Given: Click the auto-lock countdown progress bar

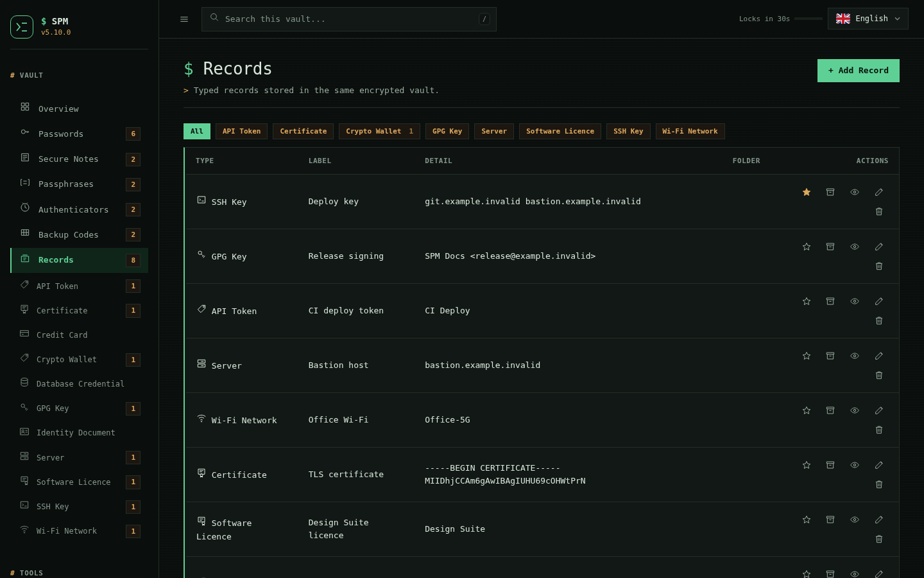Looking at the screenshot, I should (x=809, y=19).
